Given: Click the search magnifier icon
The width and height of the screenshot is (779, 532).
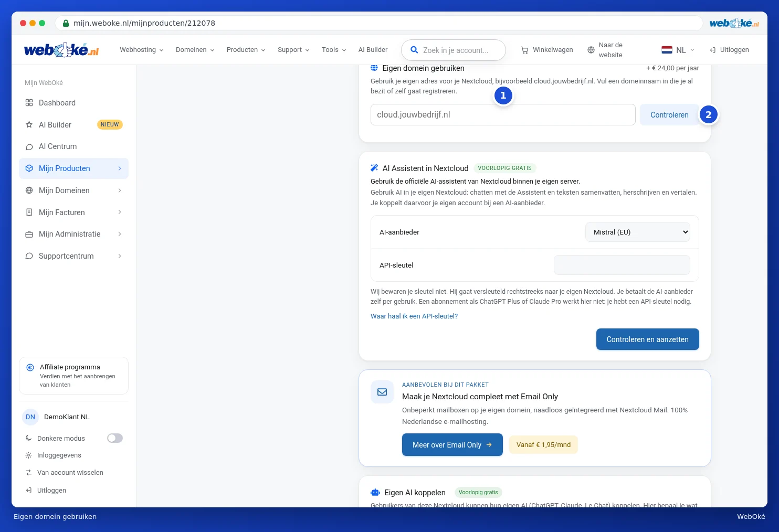Looking at the screenshot, I should 414,50.
